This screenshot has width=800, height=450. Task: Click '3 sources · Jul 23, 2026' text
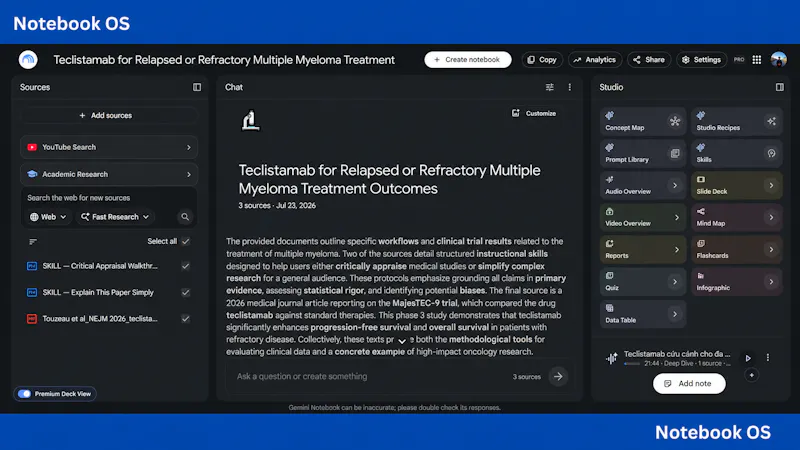click(x=277, y=206)
